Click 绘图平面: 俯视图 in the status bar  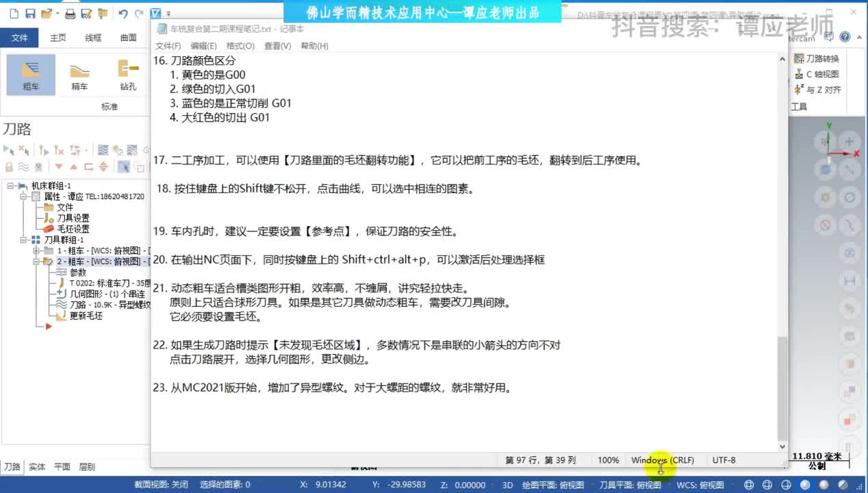click(x=554, y=485)
